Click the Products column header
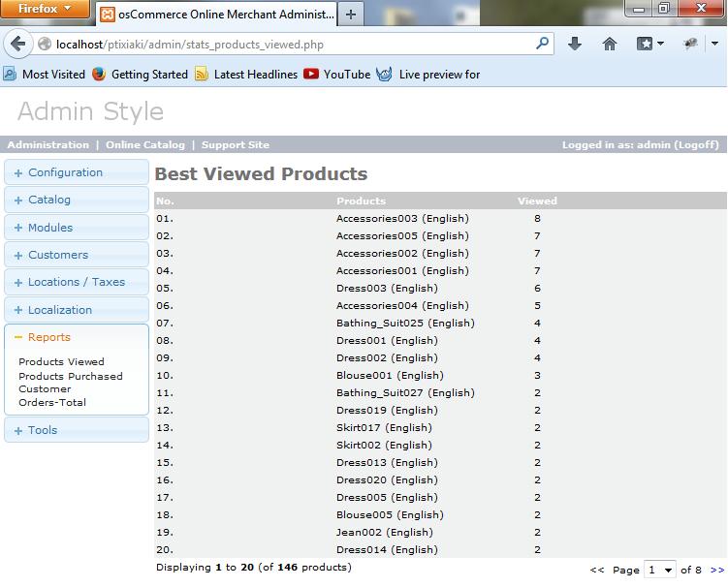This screenshot has width=728, height=587. (361, 201)
